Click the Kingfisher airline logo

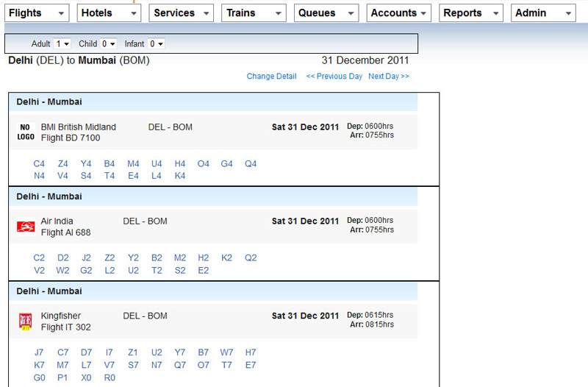pos(26,322)
